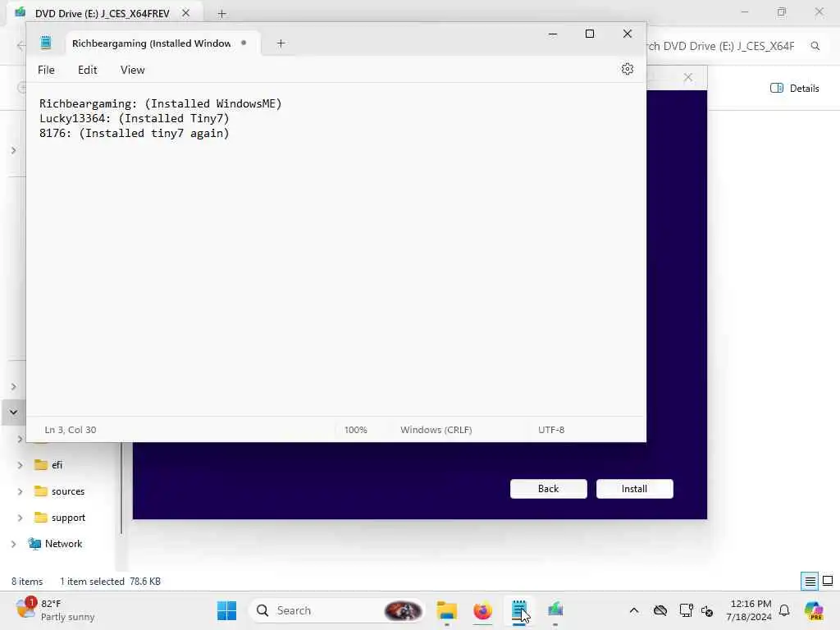Expand the sources folder in tree
The width and height of the screenshot is (840, 630).
[20, 491]
